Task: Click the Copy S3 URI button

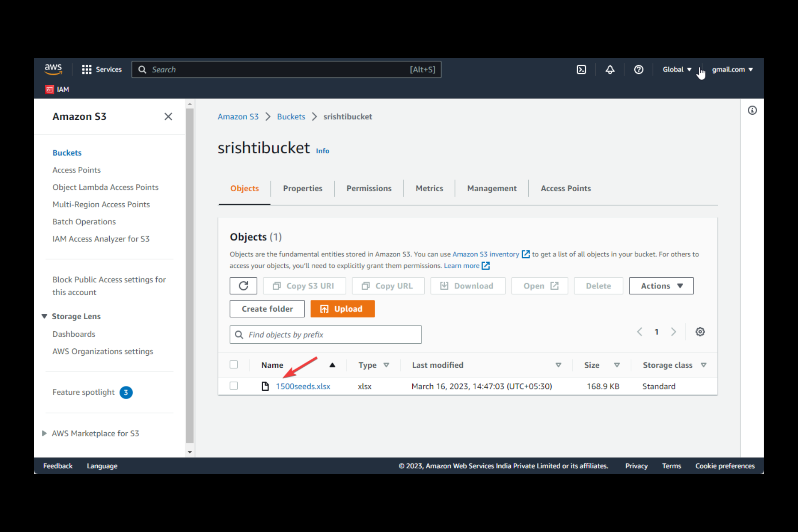Action: click(304, 286)
